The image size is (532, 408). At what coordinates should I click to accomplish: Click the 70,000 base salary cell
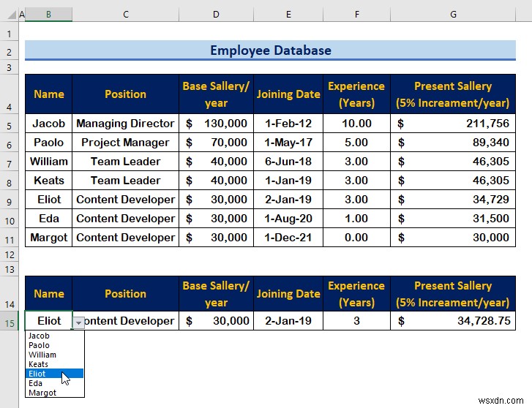point(216,142)
